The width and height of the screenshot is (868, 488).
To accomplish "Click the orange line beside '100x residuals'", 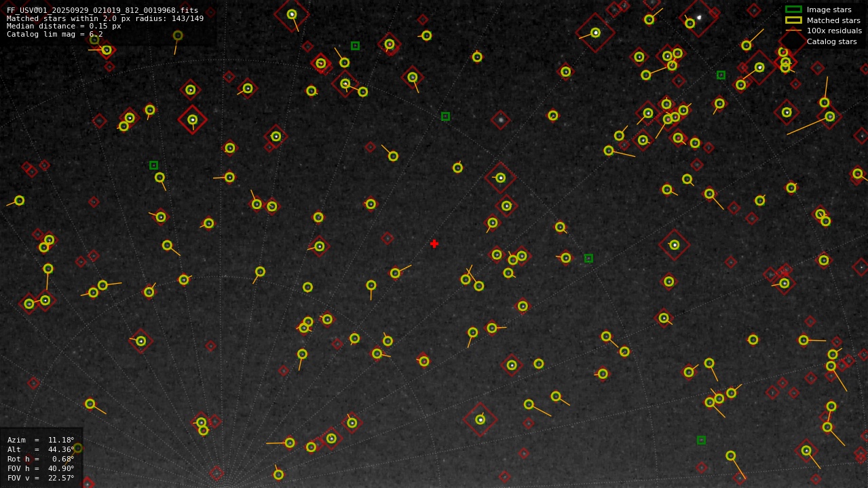I will (793, 31).
